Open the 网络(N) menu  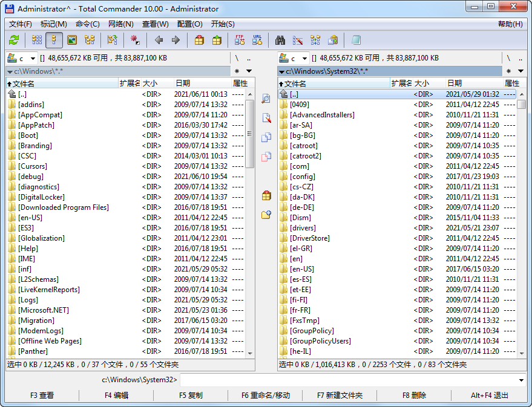[120, 24]
